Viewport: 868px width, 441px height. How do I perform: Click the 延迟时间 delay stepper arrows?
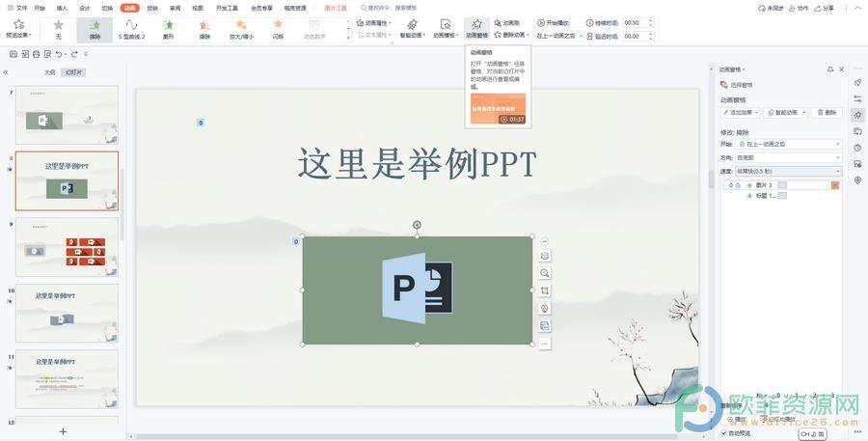click(x=650, y=36)
